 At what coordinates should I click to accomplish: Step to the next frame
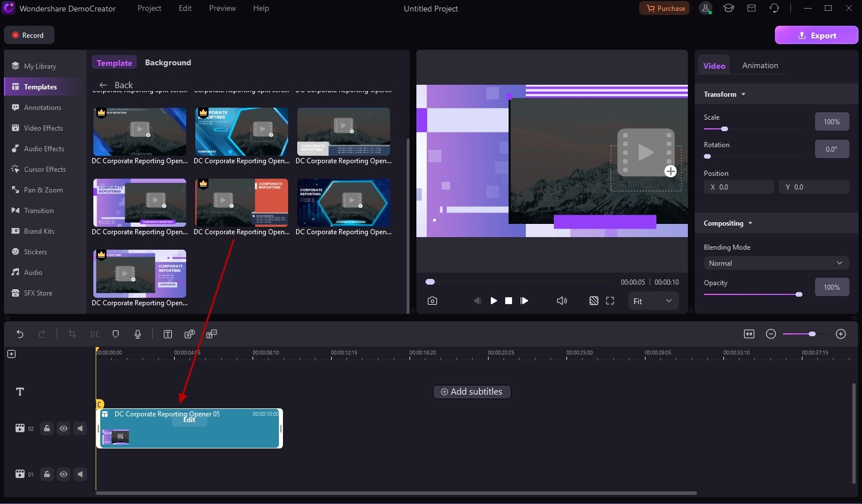coord(524,301)
